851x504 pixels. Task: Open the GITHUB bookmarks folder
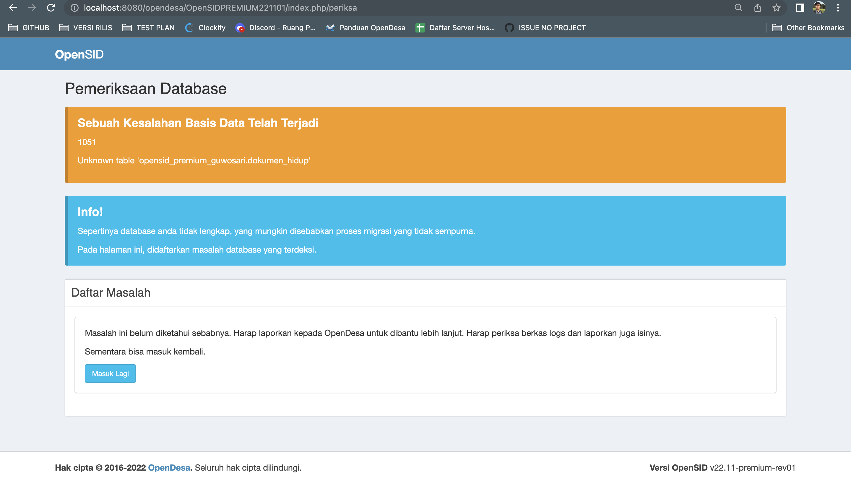29,27
